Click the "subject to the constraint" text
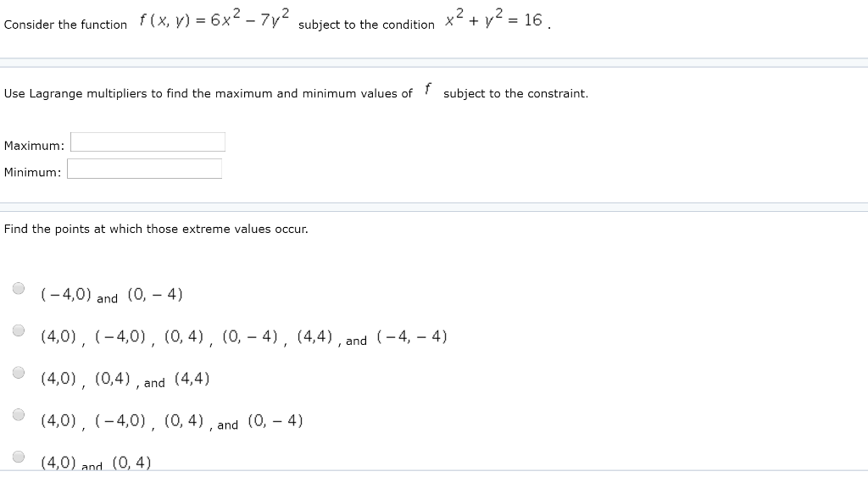868x477 pixels. pos(516,93)
